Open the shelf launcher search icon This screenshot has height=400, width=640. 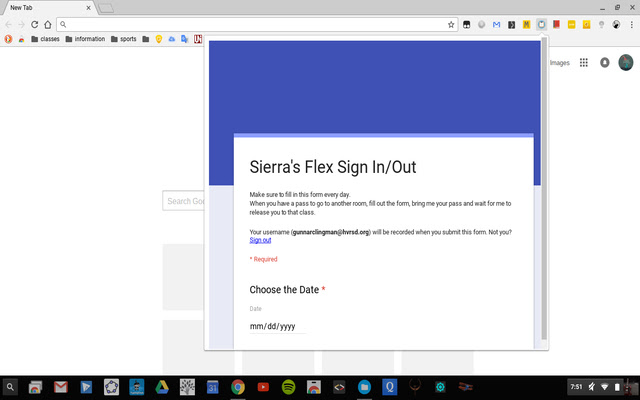(10, 387)
